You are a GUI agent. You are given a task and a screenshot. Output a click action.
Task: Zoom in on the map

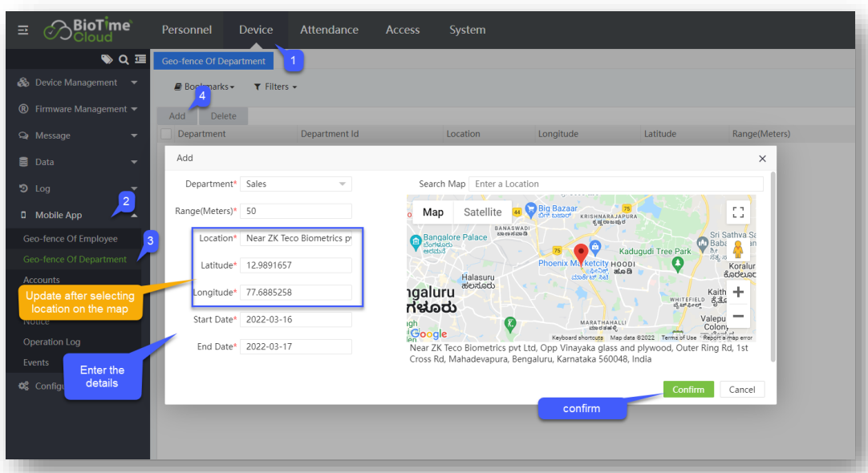pos(738,292)
